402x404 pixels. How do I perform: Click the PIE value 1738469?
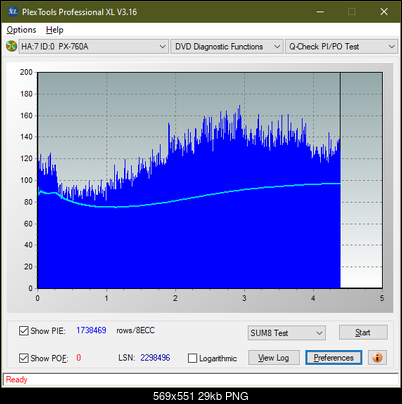click(91, 330)
